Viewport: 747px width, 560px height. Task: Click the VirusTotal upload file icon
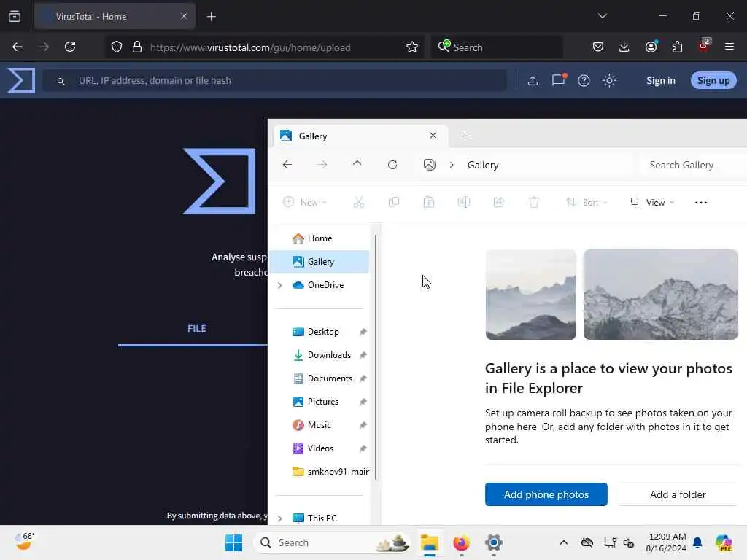(x=533, y=80)
